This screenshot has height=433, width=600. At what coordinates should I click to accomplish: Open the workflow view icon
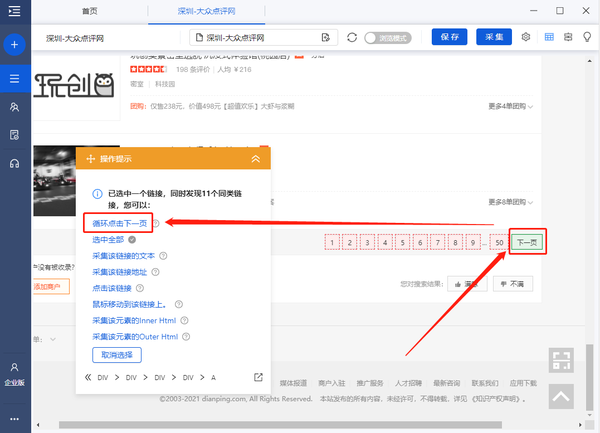568,37
